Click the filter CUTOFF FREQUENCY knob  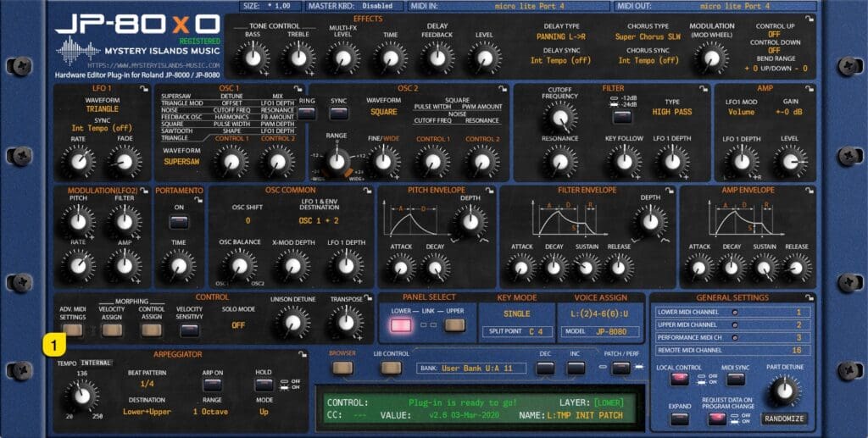click(x=559, y=117)
